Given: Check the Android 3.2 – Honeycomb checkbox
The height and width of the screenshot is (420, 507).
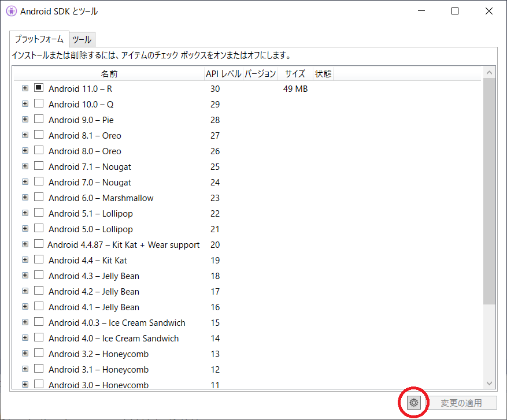Looking at the screenshot, I should click(39, 353).
